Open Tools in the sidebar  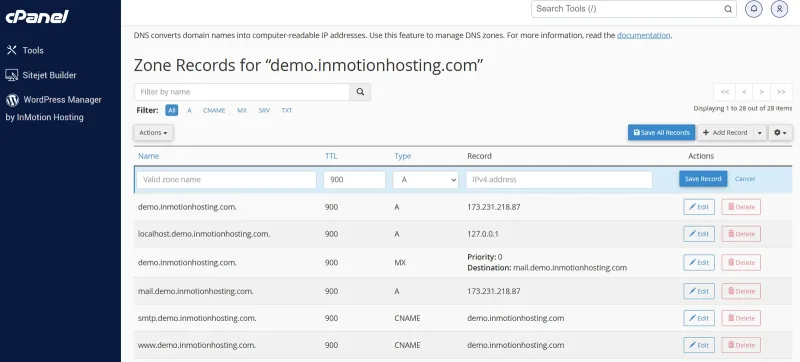(x=33, y=50)
